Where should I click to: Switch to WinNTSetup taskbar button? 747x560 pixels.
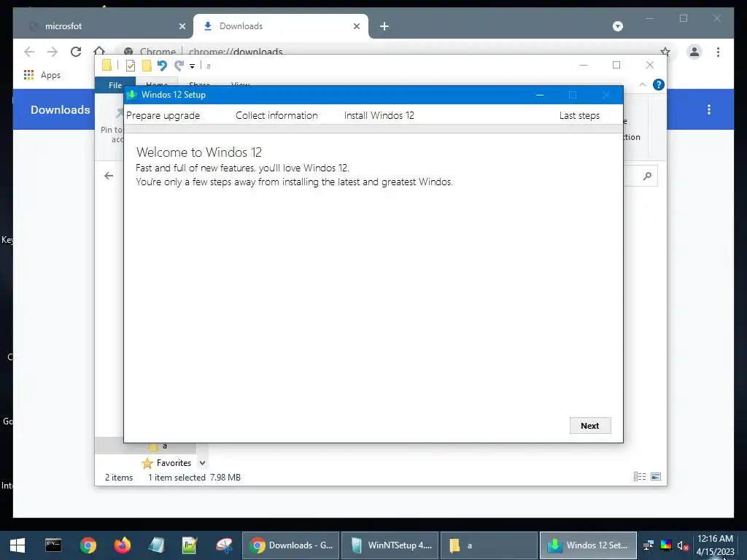coord(390,545)
